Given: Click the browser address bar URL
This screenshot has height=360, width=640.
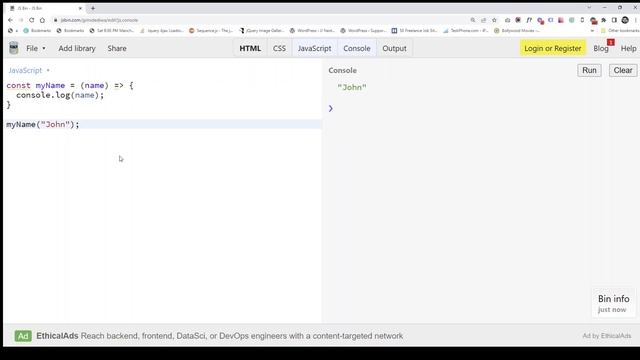Looking at the screenshot, I should tap(99, 20).
